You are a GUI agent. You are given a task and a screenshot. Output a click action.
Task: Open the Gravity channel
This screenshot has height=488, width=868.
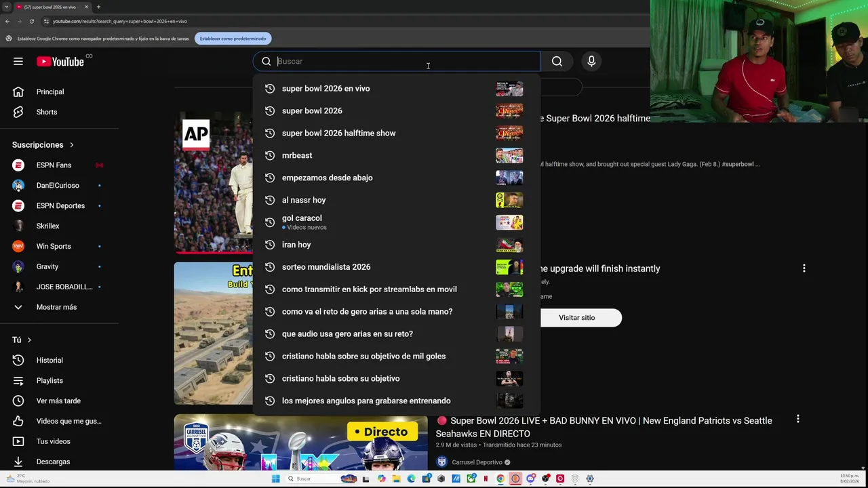47,266
